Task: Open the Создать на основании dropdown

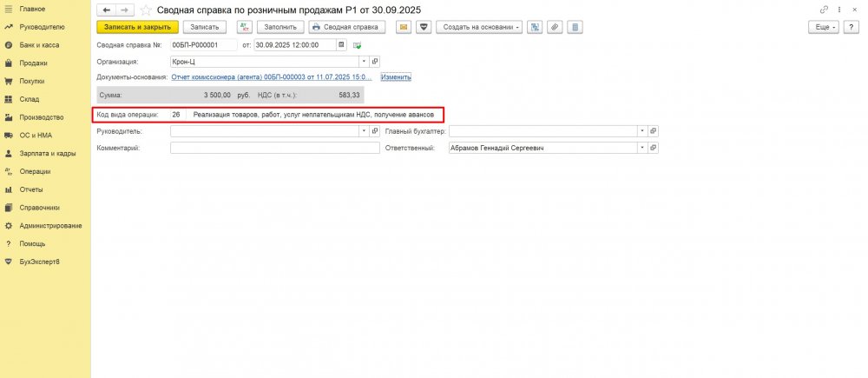Action: pos(480,27)
